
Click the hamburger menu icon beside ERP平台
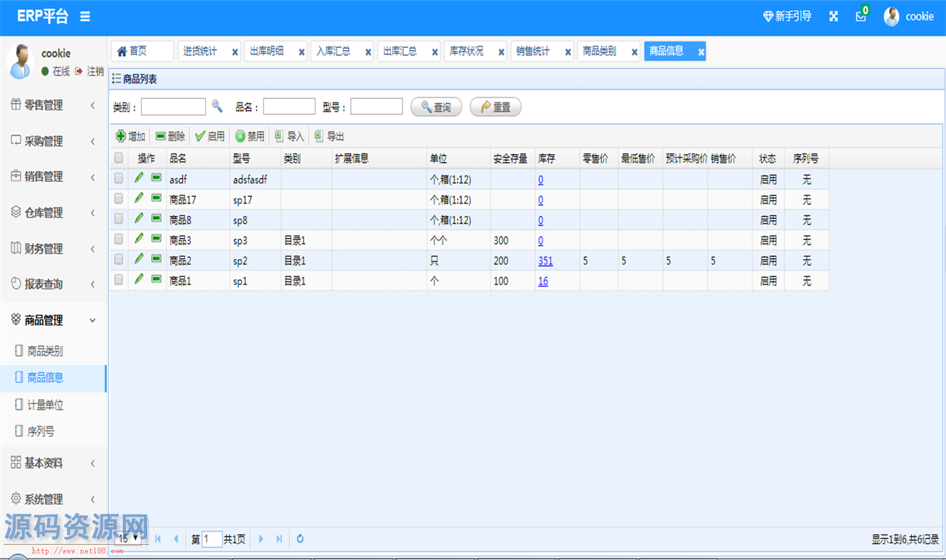[x=85, y=16]
